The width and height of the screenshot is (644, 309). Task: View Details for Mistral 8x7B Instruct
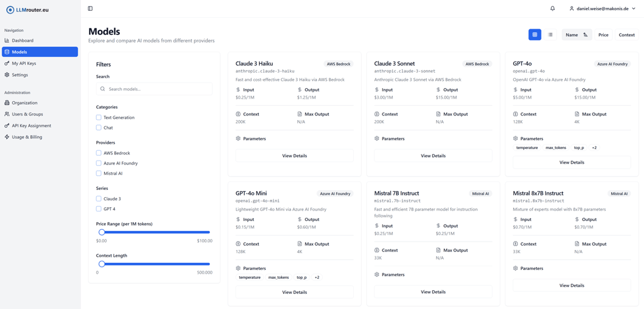(572, 285)
